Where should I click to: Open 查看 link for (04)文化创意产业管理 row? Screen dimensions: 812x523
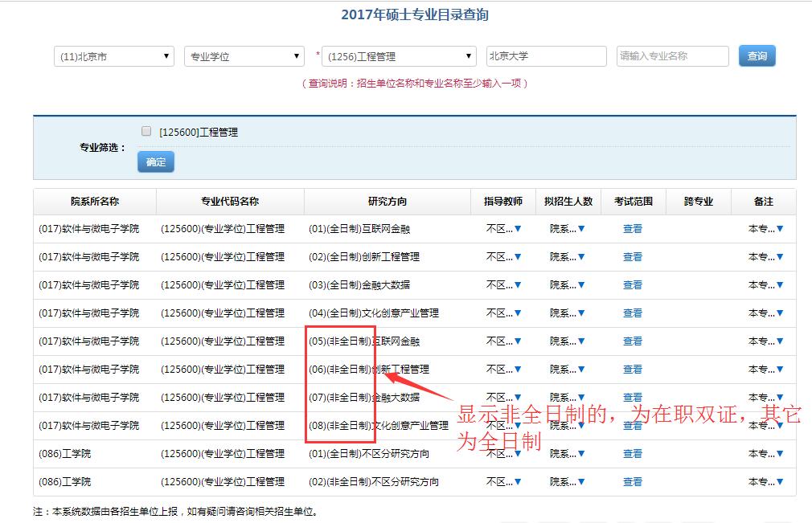coord(633,313)
